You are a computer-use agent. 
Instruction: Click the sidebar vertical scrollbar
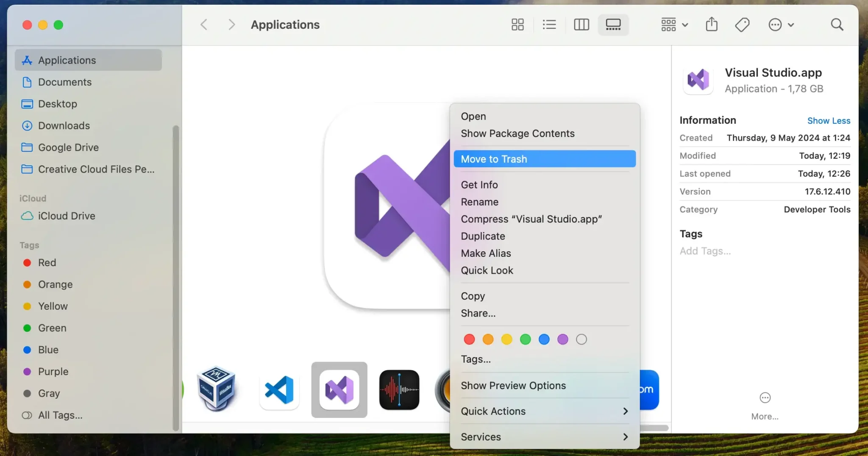point(175,278)
